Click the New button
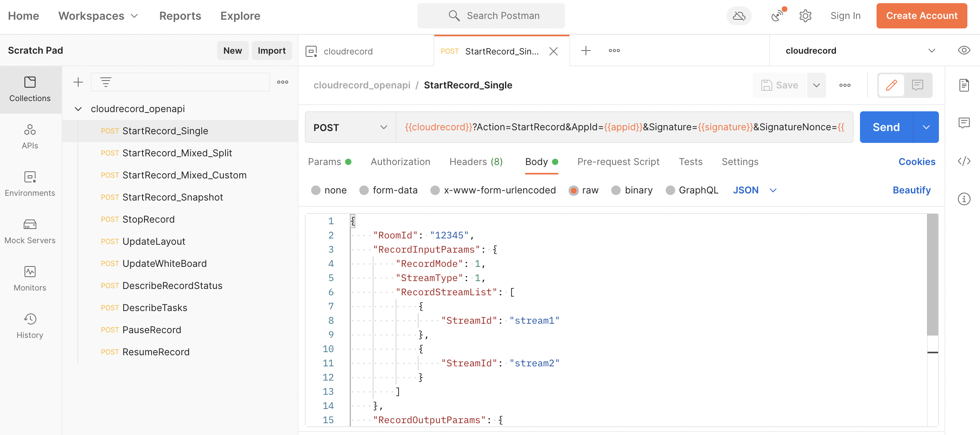Viewport: 980px width, 435px height. pos(233,51)
